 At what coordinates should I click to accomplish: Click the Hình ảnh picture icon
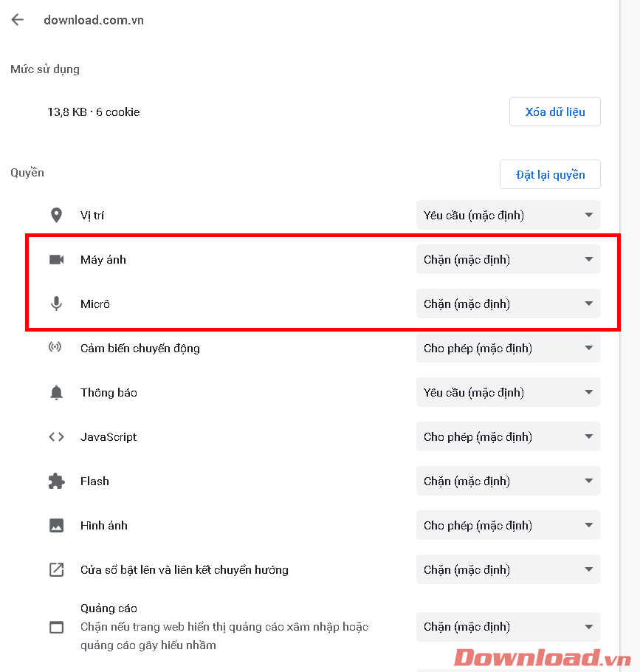tap(56, 525)
